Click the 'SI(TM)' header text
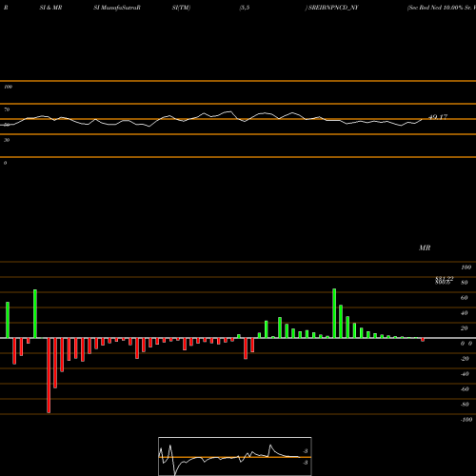 tap(181, 8)
